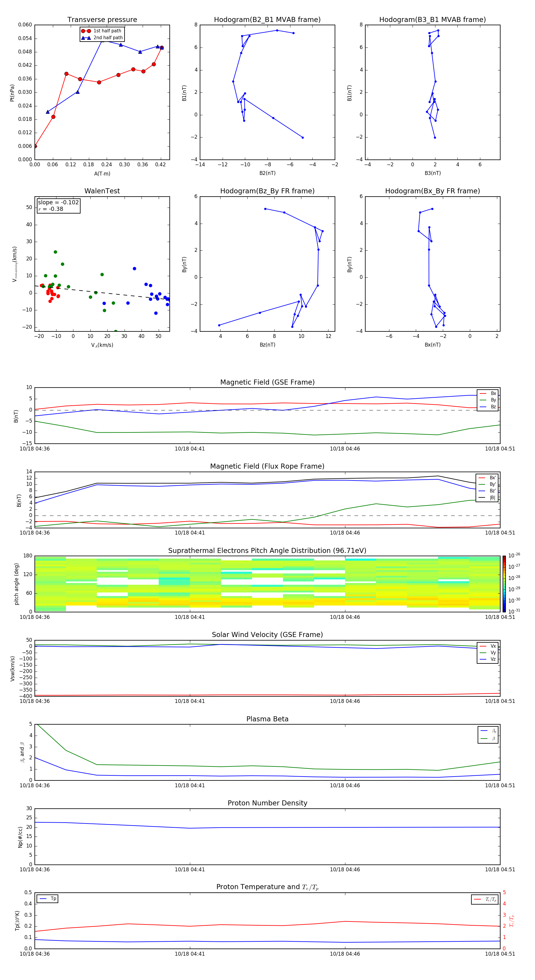Screen dimensions: 535x980
Task: Click the Proton Temperature and Te/Tp title
Action: 267,887
